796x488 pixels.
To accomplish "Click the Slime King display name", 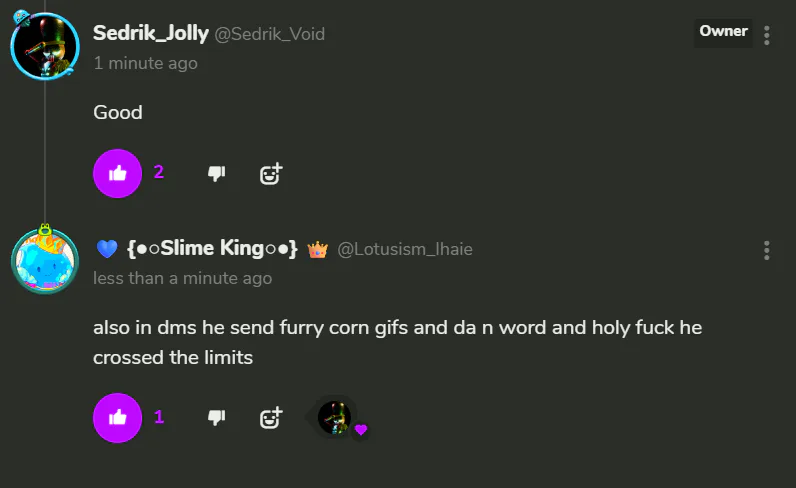I will tap(212, 248).
